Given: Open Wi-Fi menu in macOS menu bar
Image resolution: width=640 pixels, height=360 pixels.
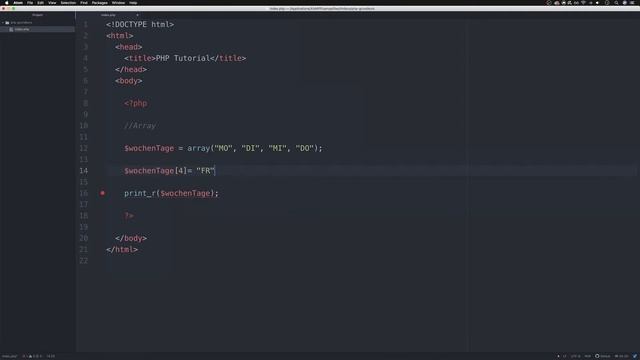Looking at the screenshot, I should click(583, 3).
